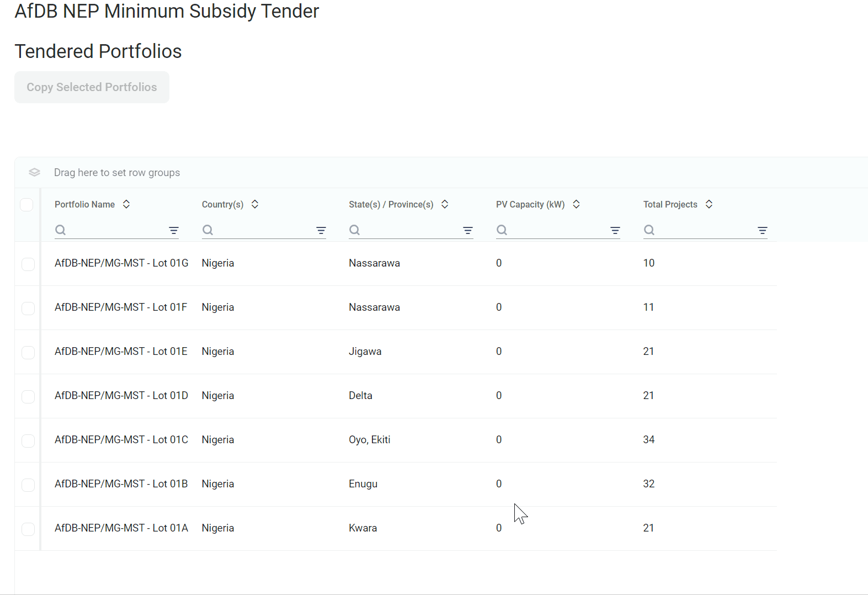The image size is (868, 595).
Task: Click the State(s) / Province(s) column header
Action: tap(391, 204)
